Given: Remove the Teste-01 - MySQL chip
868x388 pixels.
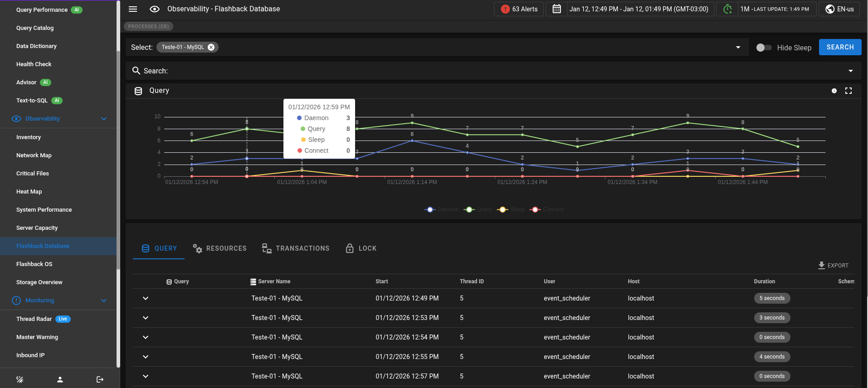Looking at the screenshot, I should (x=211, y=47).
